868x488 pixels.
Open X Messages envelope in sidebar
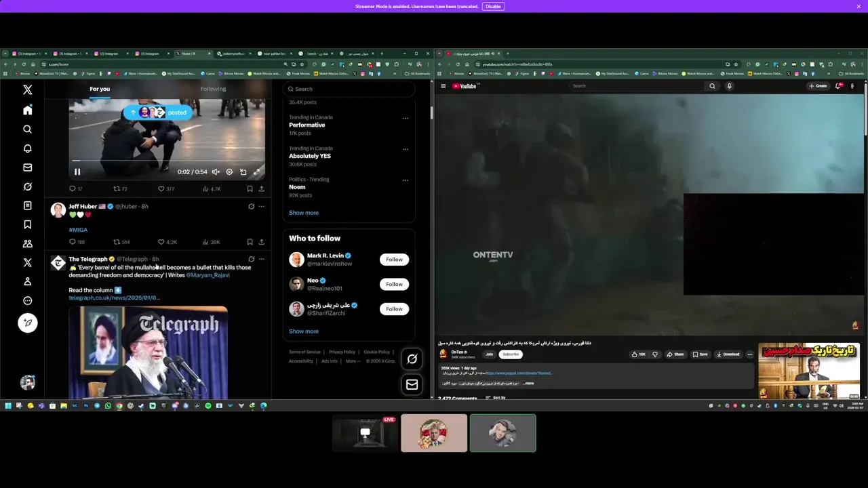tap(28, 167)
